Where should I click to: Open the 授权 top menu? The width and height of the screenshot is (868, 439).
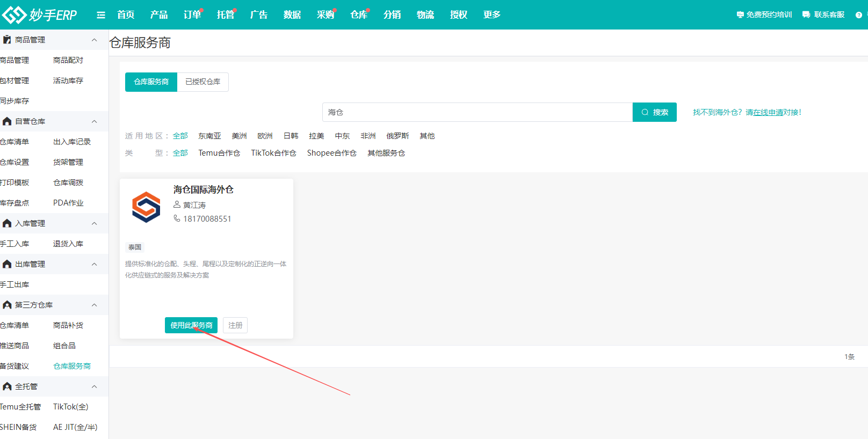(x=459, y=14)
